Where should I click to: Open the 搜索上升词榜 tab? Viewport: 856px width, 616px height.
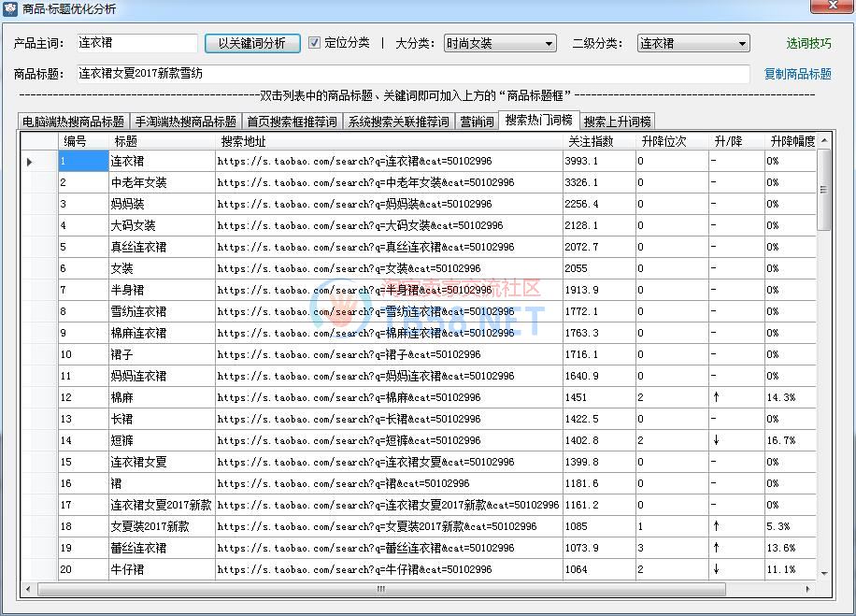[x=618, y=122]
